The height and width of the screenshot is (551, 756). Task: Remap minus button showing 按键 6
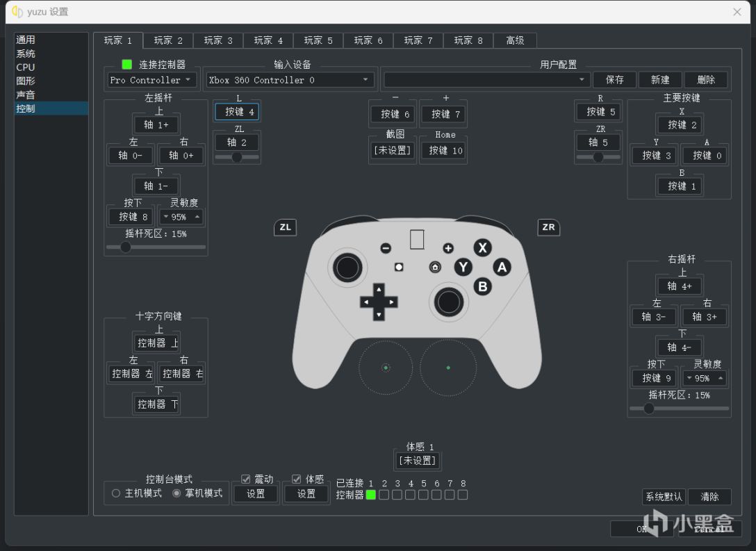point(393,114)
